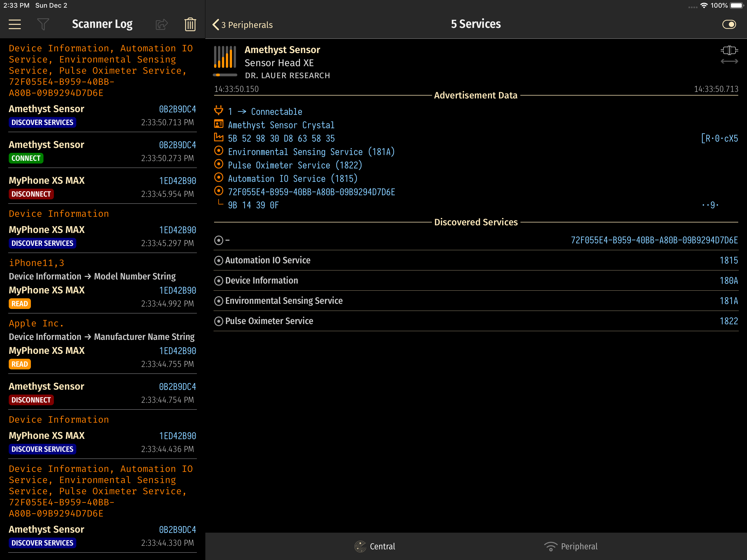
Task: Tap the first orange READ badge
Action: click(20, 304)
